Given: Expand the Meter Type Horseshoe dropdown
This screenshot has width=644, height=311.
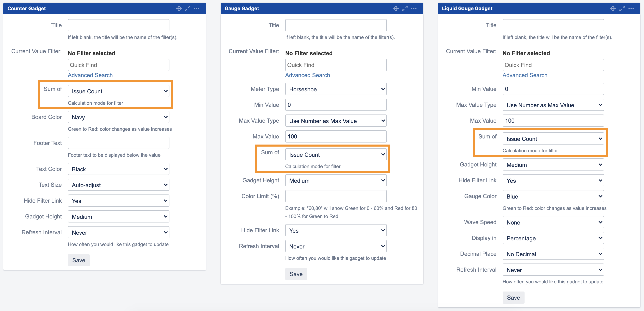Looking at the screenshot, I should [x=335, y=89].
